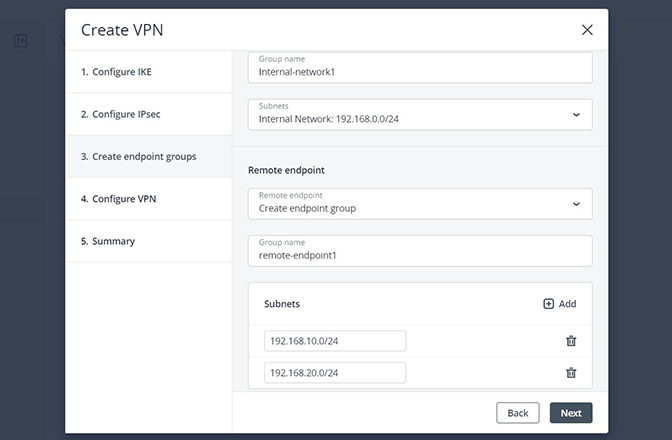The width and height of the screenshot is (672, 440).
Task: Click the Back button
Action: tap(518, 413)
